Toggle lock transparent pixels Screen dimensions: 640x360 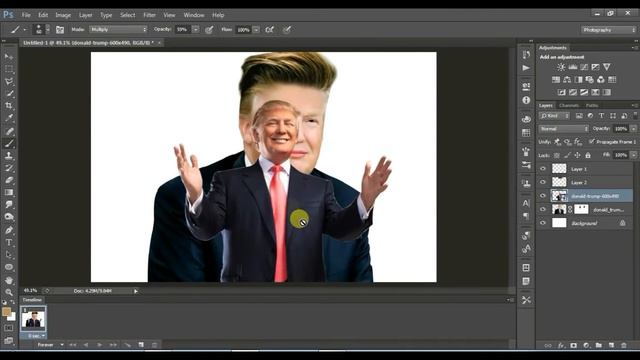557,156
